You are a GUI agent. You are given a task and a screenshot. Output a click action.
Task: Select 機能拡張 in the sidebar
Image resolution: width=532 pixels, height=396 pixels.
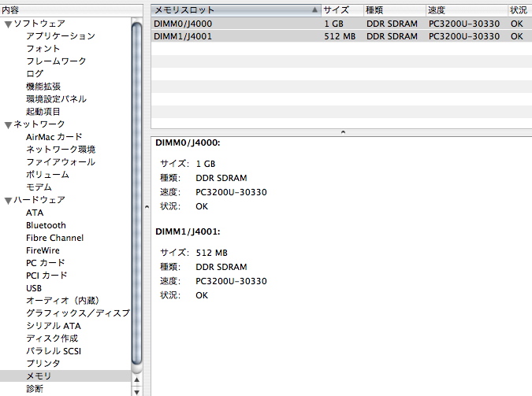click(43, 87)
